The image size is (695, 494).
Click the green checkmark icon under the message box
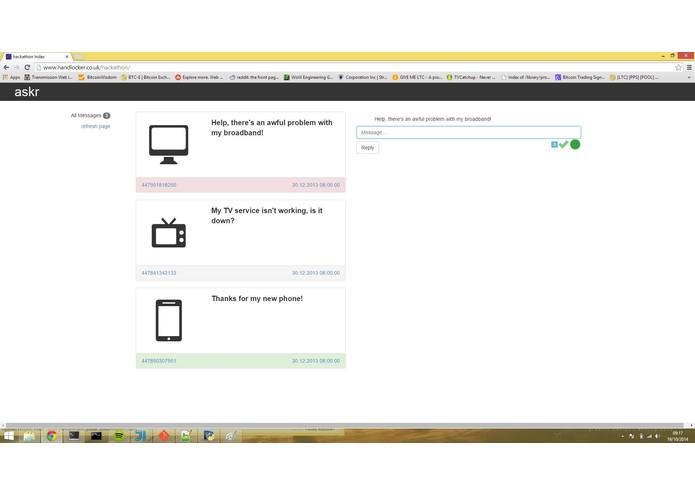(563, 144)
